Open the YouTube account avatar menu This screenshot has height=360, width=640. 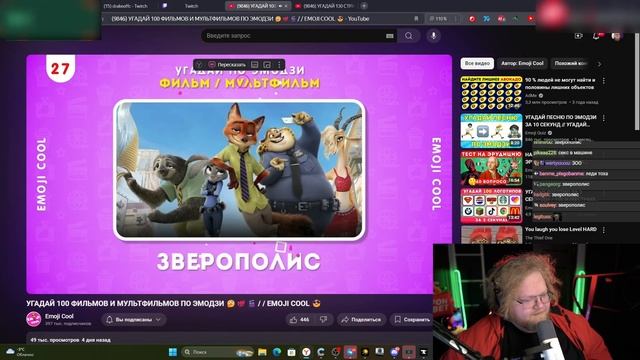616,36
